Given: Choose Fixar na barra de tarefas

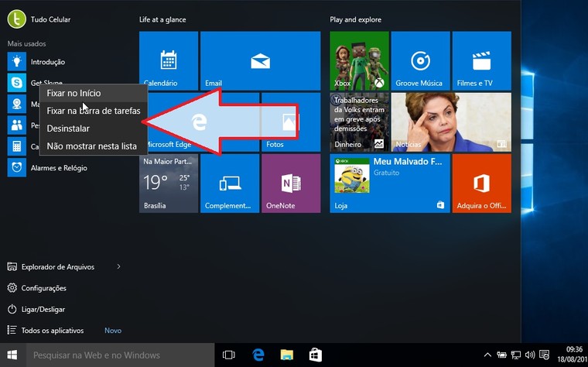Looking at the screenshot, I should pos(93,111).
